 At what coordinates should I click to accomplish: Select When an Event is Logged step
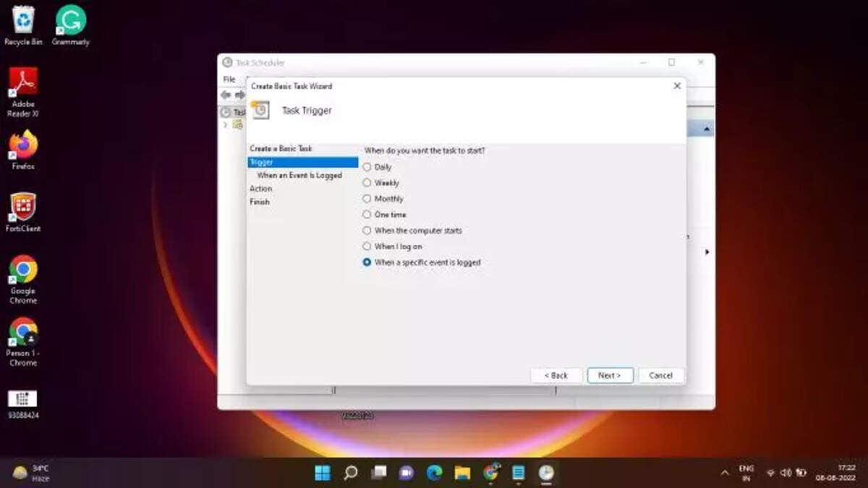pyautogui.click(x=299, y=175)
